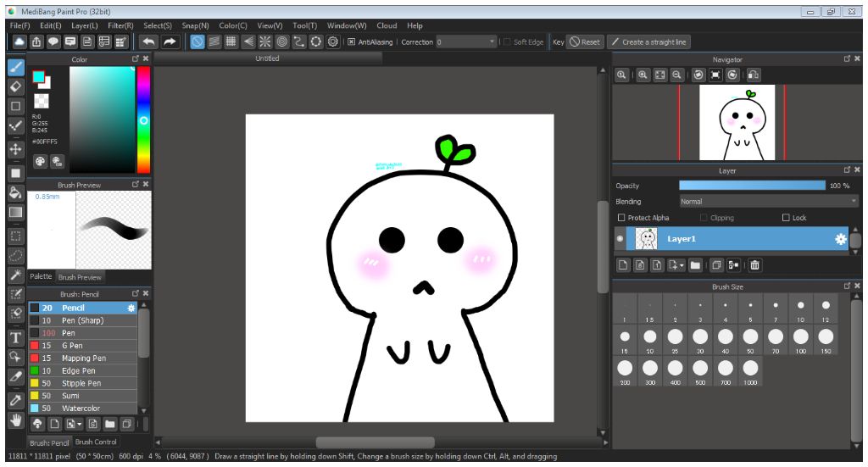868x467 pixels.
Task: Create a layer folder
Action: [695, 265]
